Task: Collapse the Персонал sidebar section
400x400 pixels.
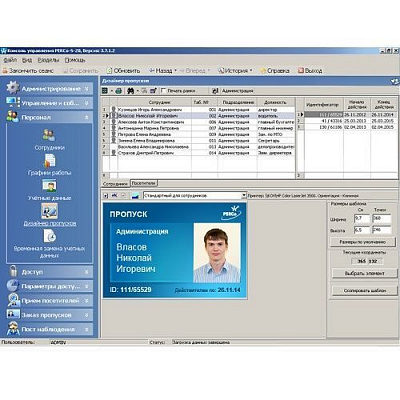Action: coord(49,117)
